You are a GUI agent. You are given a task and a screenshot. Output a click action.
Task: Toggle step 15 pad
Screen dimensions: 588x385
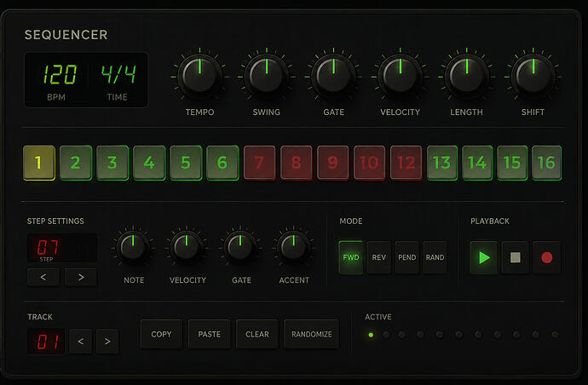[x=512, y=163]
